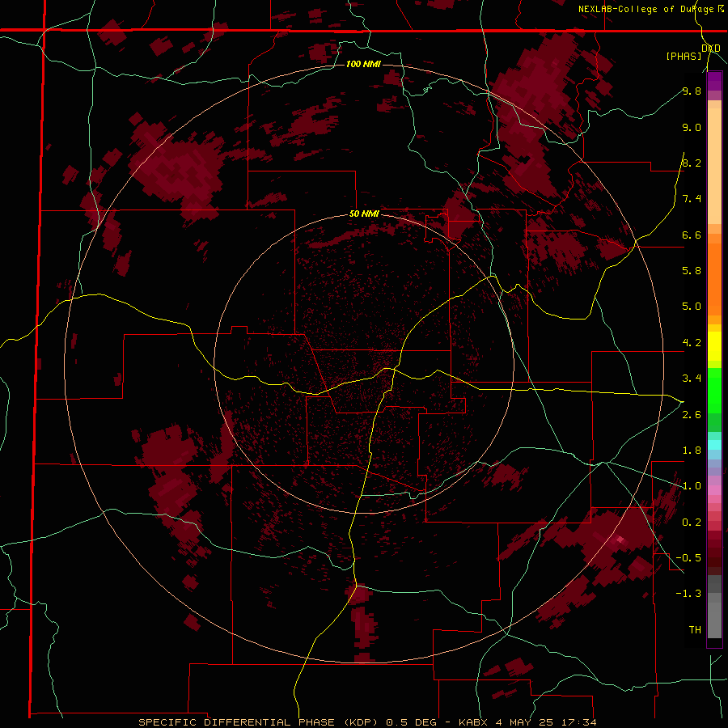Screen dimensions: 728x728
Task: Select the bright green band near 3.4
Action: point(714,390)
